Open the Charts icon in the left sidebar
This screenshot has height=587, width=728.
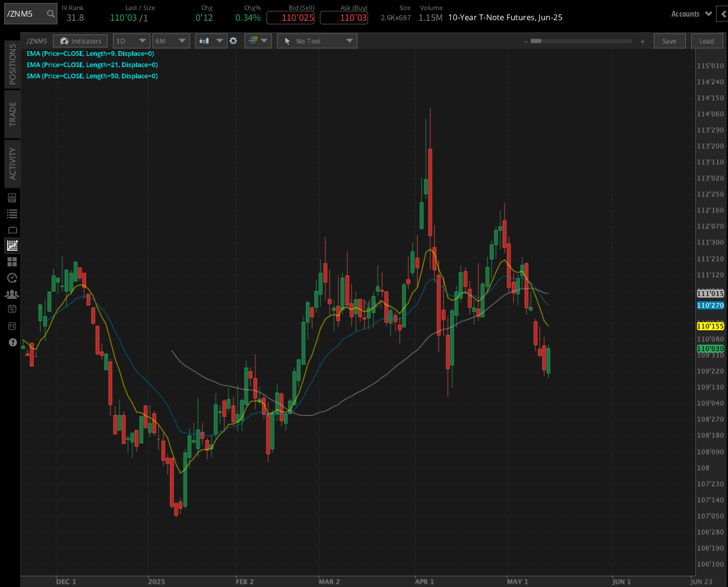[x=12, y=245]
